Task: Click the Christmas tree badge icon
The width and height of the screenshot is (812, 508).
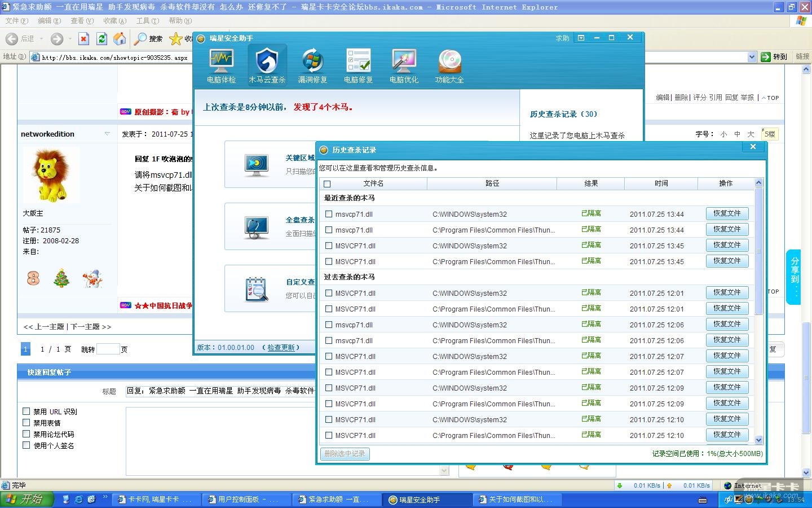Action: click(x=61, y=278)
